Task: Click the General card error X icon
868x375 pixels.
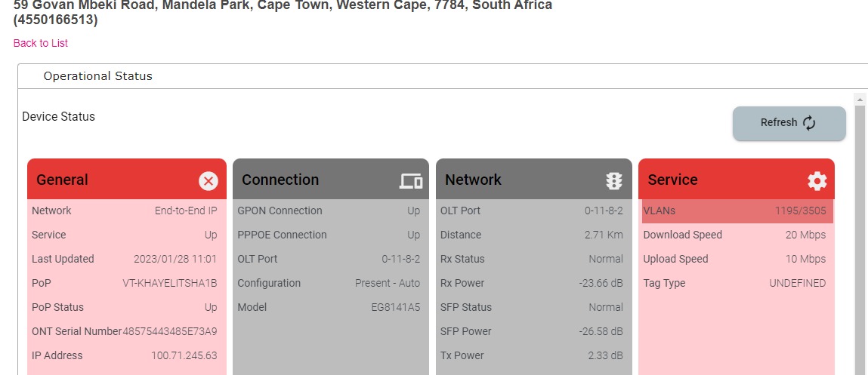Action: pyautogui.click(x=209, y=180)
